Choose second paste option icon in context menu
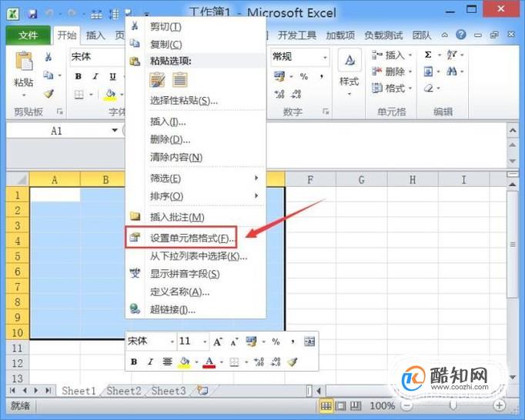This screenshot has height=420, width=525. click(x=180, y=80)
